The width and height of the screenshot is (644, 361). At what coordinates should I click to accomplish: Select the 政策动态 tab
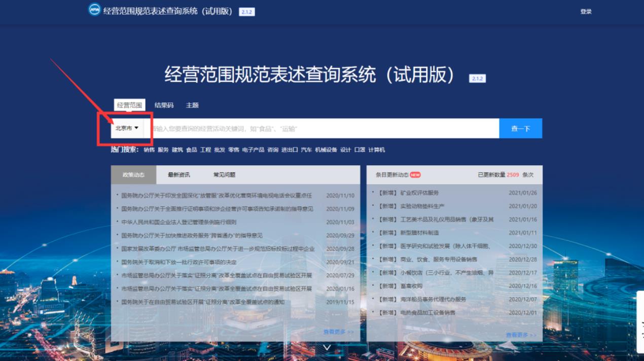[133, 175]
